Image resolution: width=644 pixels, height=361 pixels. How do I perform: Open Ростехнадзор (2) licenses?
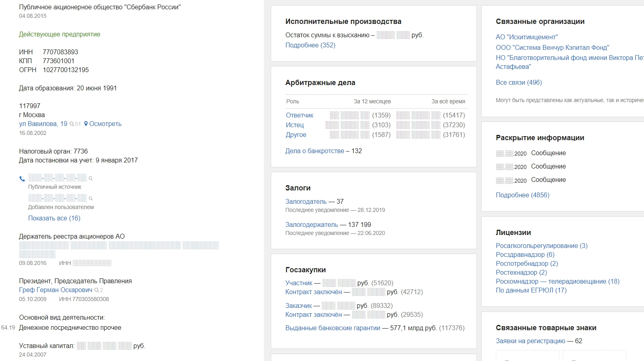521,272
